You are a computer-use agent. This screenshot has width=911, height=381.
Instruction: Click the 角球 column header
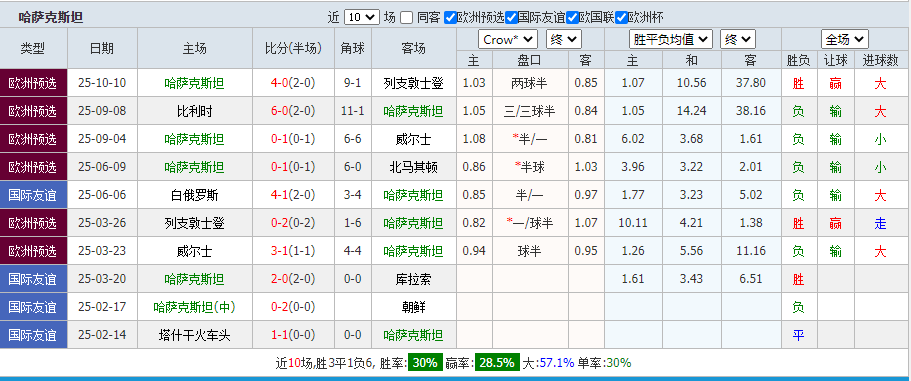pos(353,48)
